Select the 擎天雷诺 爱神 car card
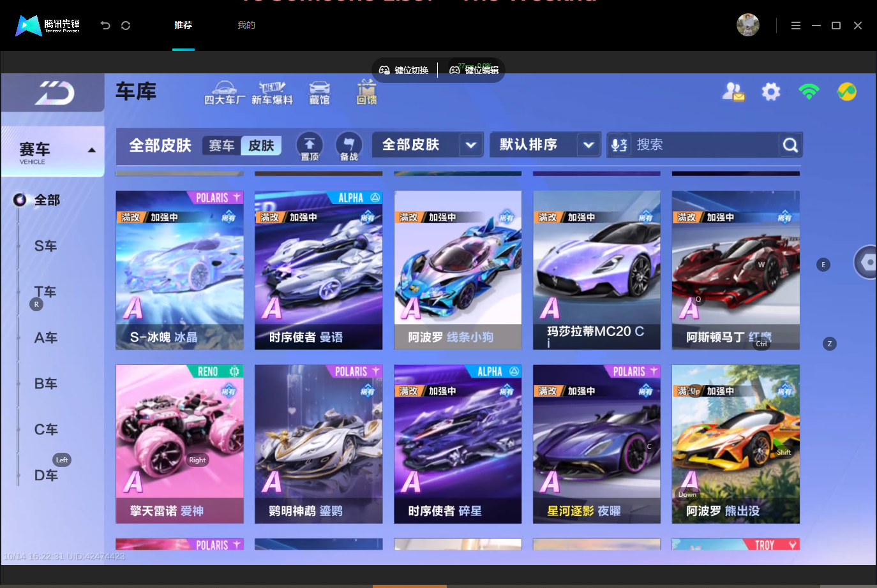Screen dimensions: 877x588 179,444
